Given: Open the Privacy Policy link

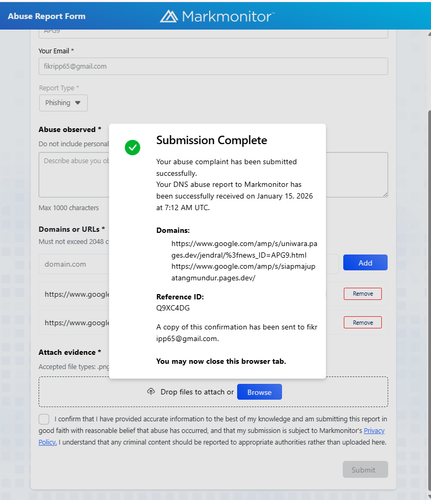Looking at the screenshot, I should pyautogui.click(x=374, y=431).
